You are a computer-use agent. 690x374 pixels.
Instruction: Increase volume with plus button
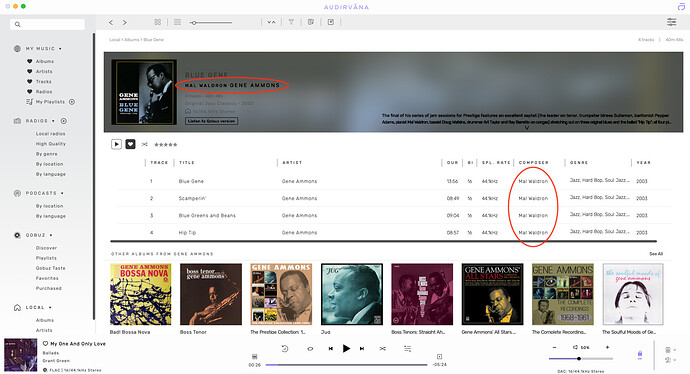click(607, 347)
